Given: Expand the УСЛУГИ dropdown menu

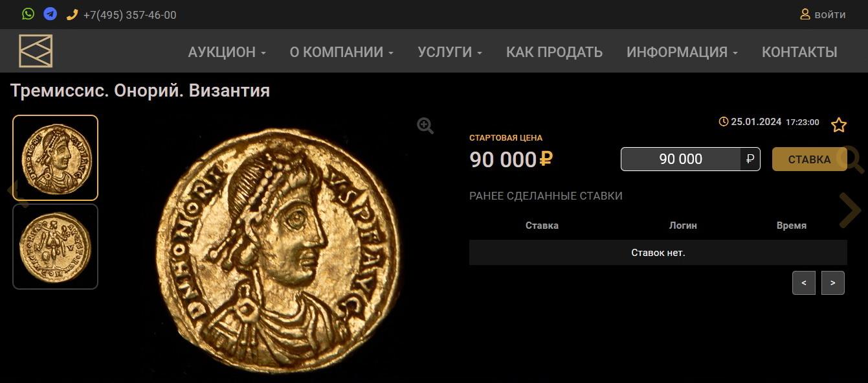Looking at the screenshot, I should (450, 52).
